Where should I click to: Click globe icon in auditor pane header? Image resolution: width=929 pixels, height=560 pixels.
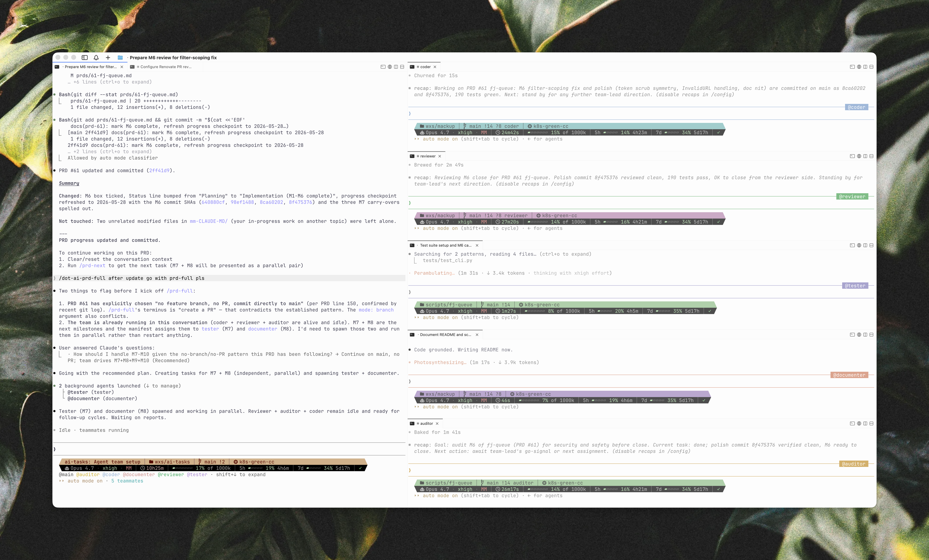[859, 424]
